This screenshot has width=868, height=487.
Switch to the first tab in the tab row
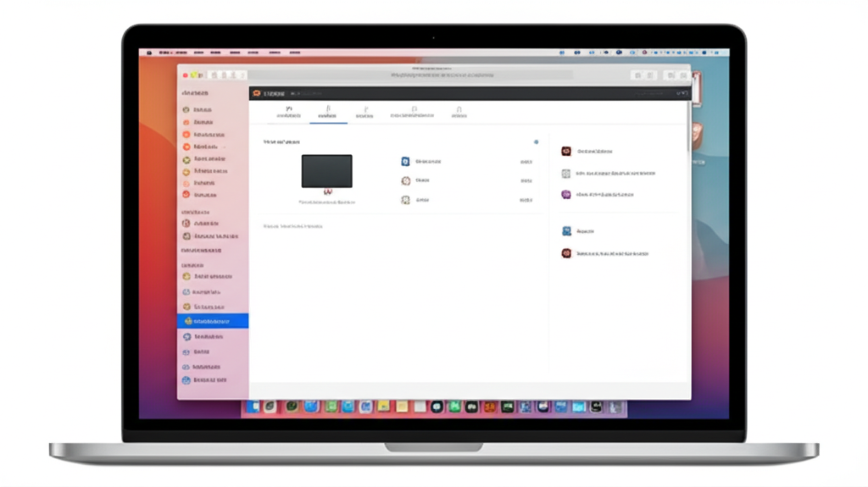click(289, 112)
